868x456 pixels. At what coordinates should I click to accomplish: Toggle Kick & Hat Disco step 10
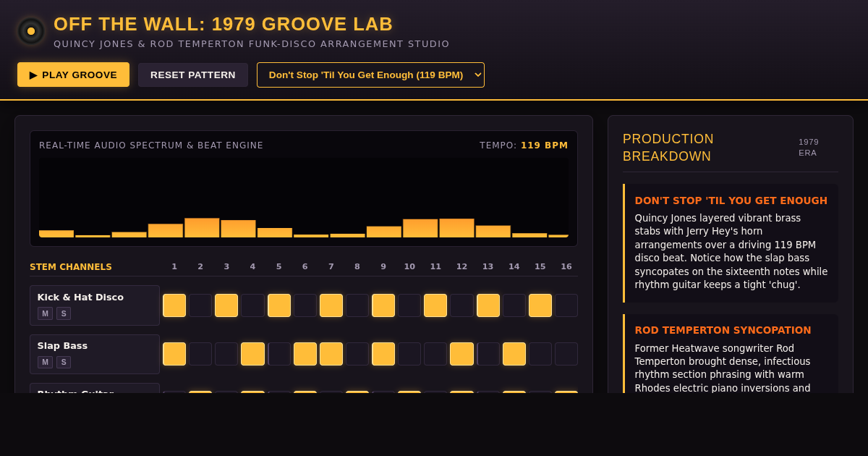(409, 305)
